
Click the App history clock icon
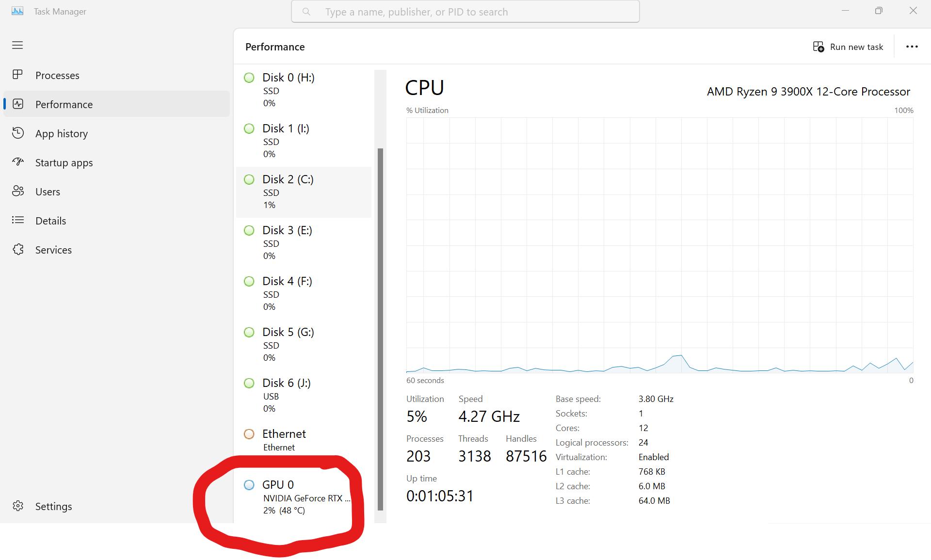[x=18, y=133]
